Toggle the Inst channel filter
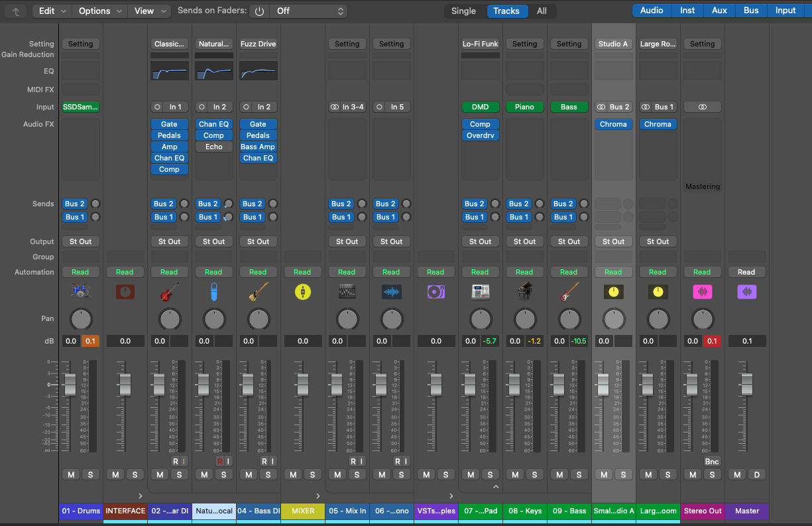This screenshot has height=526, width=812. 687,10
